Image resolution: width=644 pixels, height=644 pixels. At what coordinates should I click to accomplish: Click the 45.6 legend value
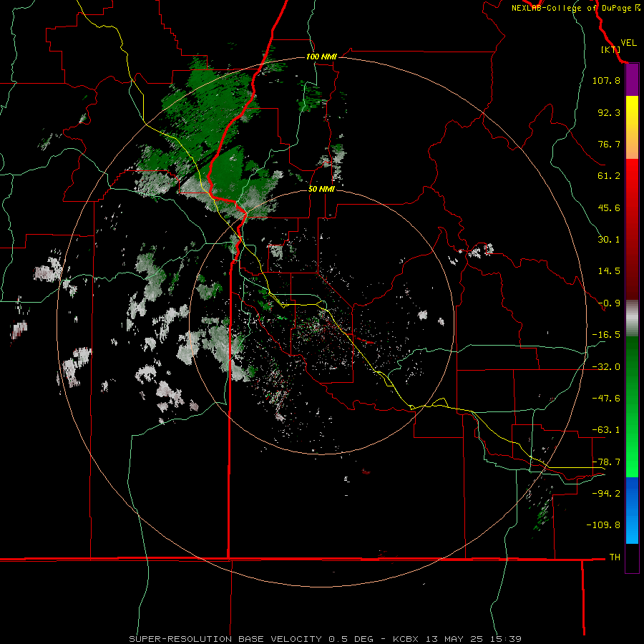[609, 208]
